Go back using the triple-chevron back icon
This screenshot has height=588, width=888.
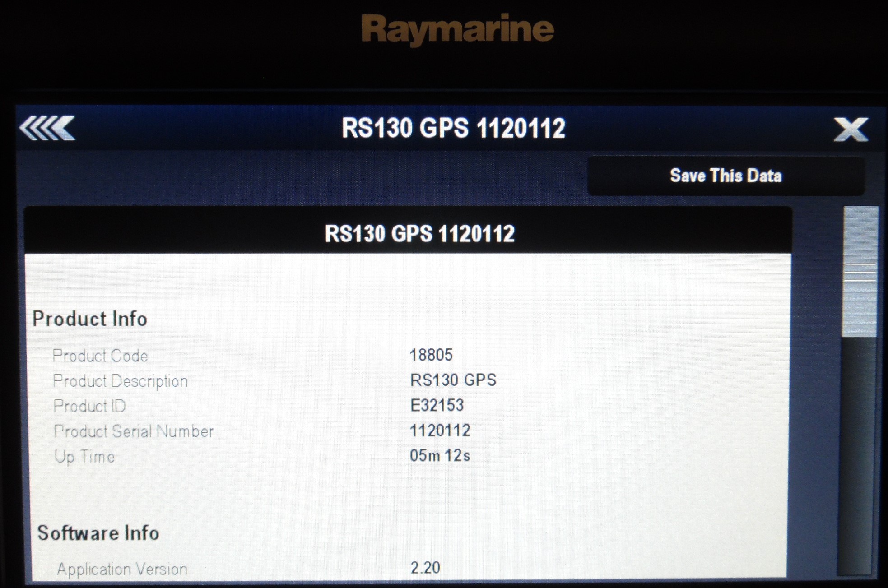click(47, 129)
